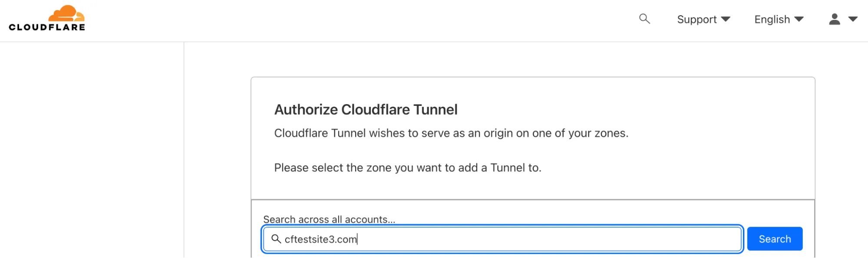This screenshot has width=868, height=258.
Task: Select the cftestsite3.com text in the search box
Action: click(320, 238)
